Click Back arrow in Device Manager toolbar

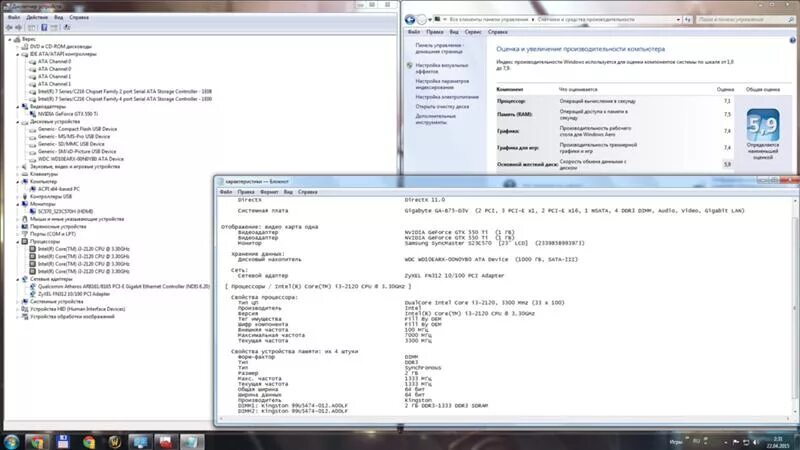9,28
